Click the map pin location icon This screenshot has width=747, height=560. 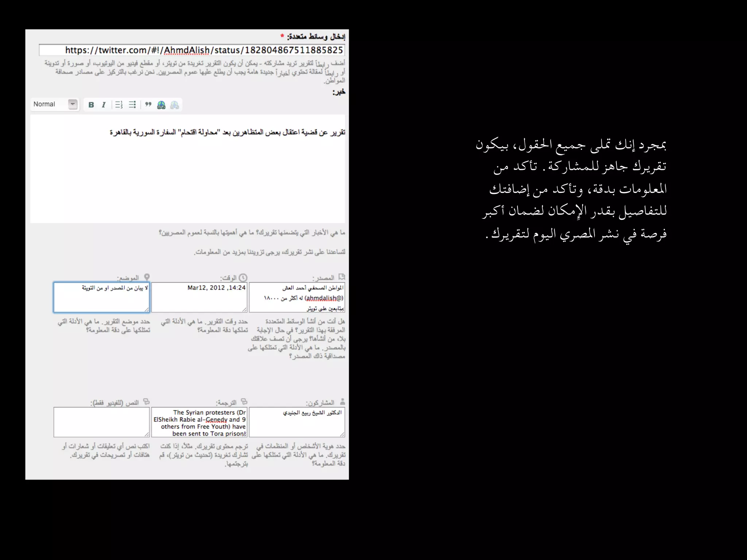pos(147,277)
